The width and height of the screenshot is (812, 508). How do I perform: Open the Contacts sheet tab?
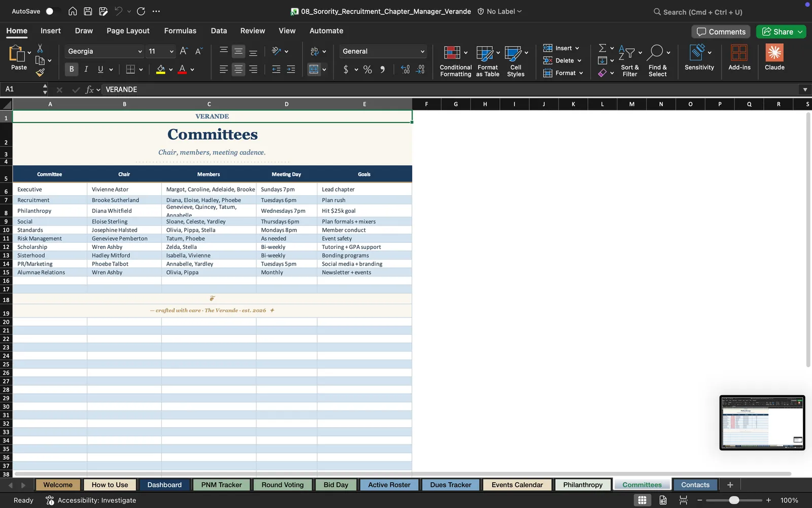(x=695, y=485)
